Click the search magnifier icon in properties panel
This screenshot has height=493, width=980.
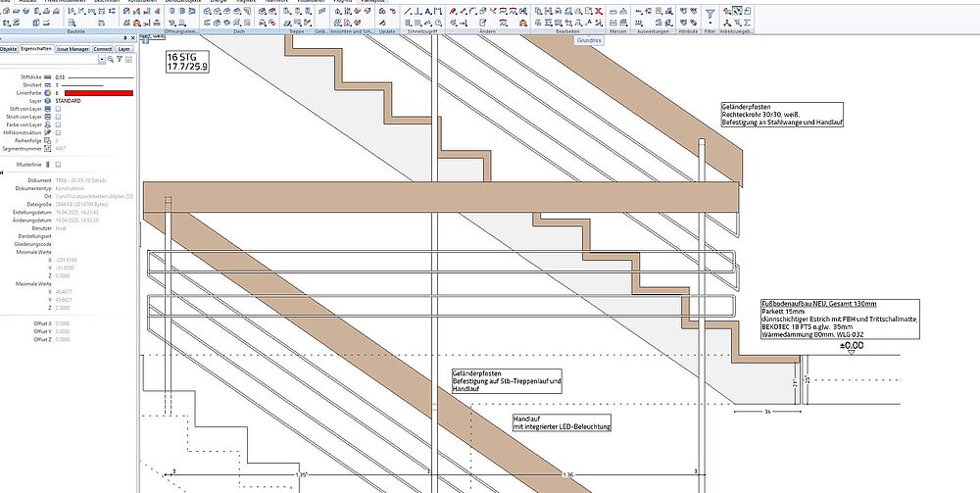pyautogui.click(x=110, y=60)
